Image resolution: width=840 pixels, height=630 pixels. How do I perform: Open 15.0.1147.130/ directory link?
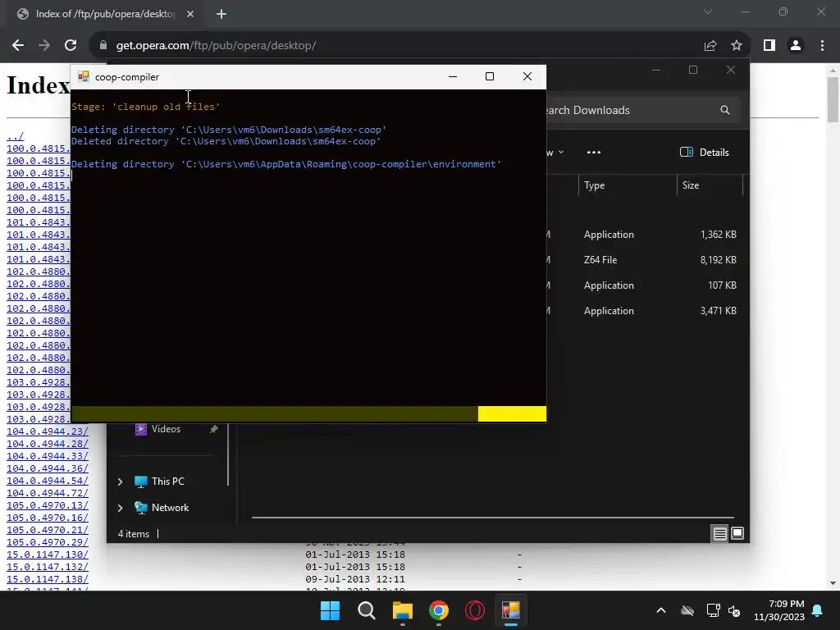tap(47, 555)
